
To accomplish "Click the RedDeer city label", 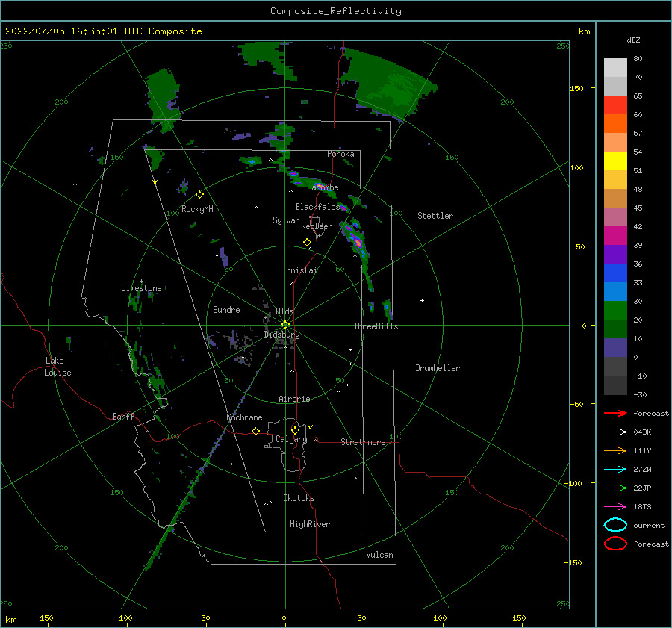I will point(317,226).
